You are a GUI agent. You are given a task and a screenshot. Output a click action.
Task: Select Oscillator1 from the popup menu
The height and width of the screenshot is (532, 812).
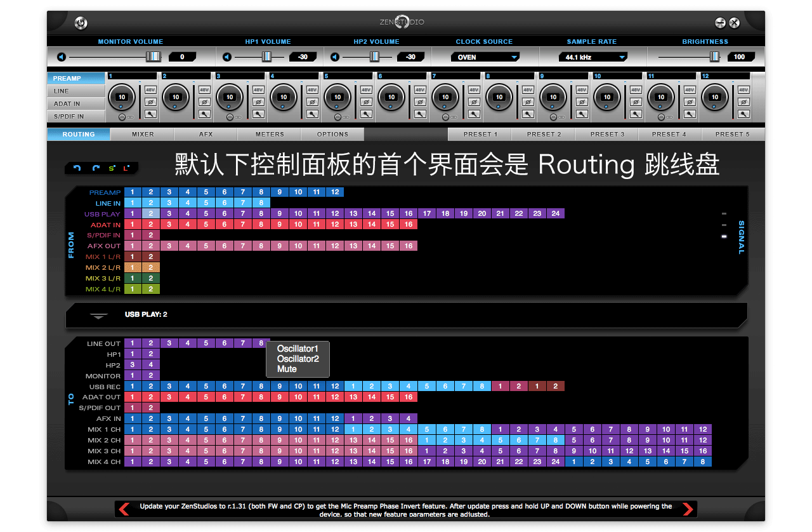(298, 349)
